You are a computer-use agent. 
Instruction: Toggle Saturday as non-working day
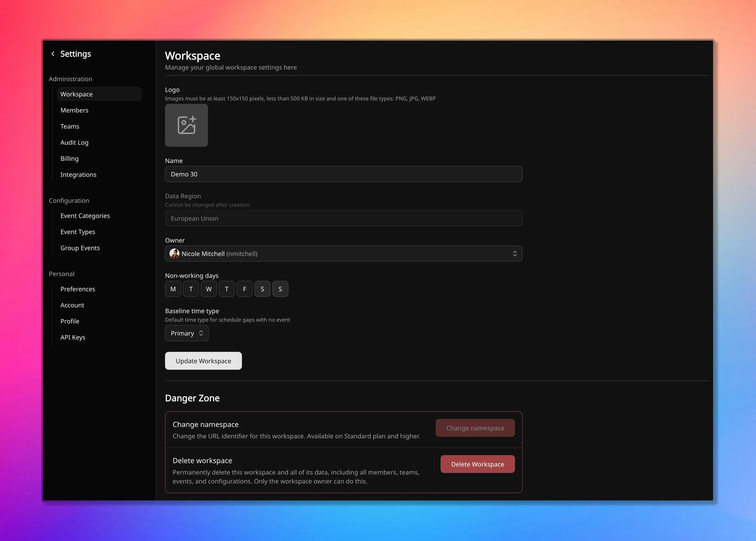tap(262, 289)
